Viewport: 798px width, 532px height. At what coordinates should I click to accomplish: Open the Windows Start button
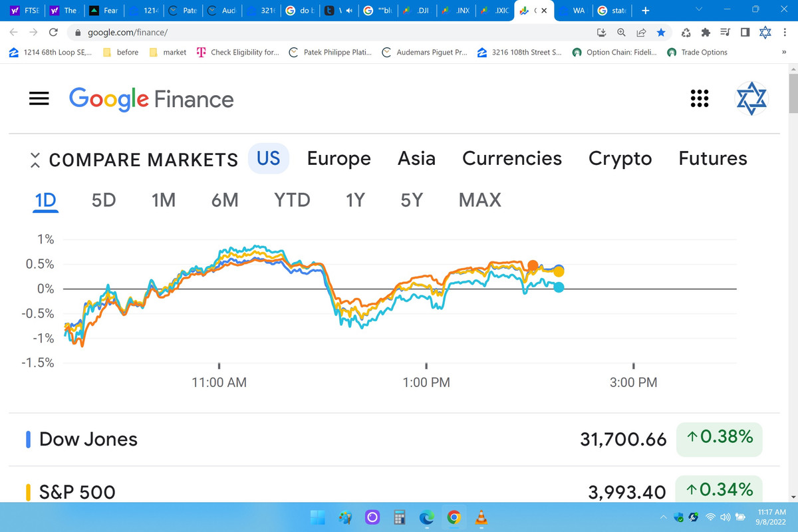(x=318, y=517)
